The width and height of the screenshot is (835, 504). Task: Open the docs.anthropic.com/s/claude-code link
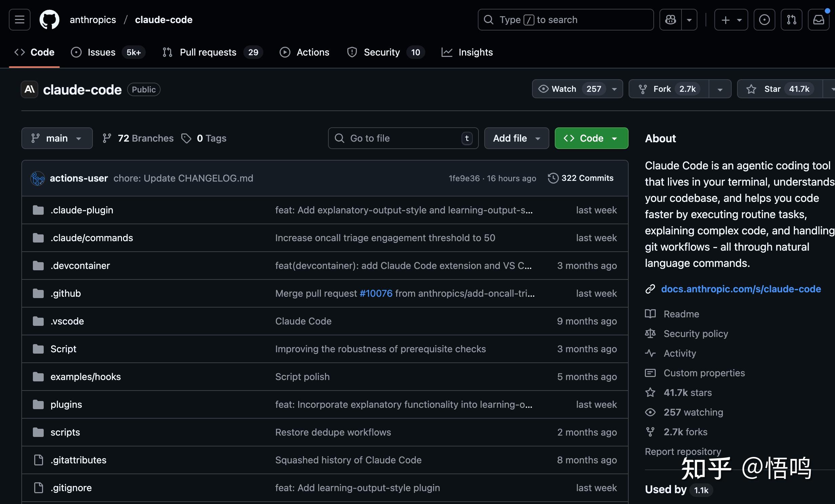(741, 289)
